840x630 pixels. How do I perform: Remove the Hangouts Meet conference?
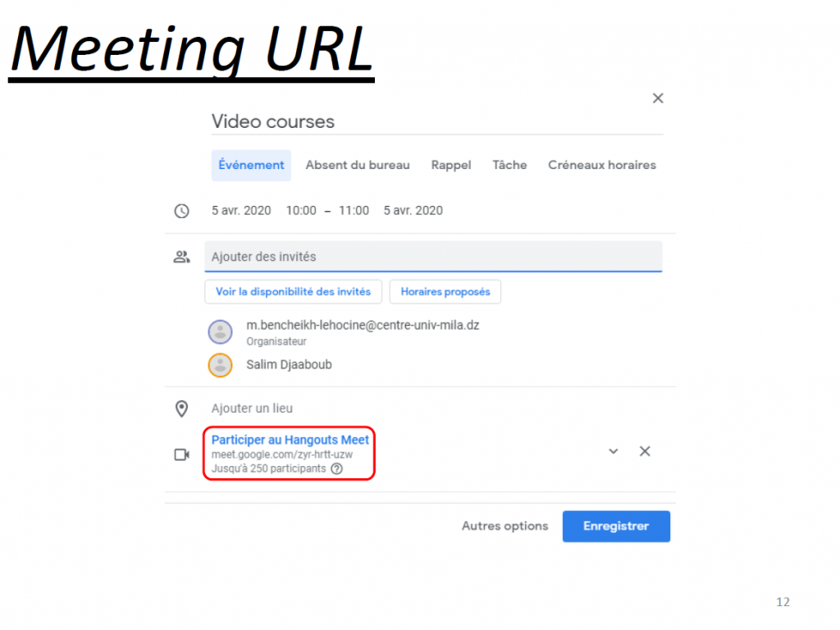(x=645, y=451)
